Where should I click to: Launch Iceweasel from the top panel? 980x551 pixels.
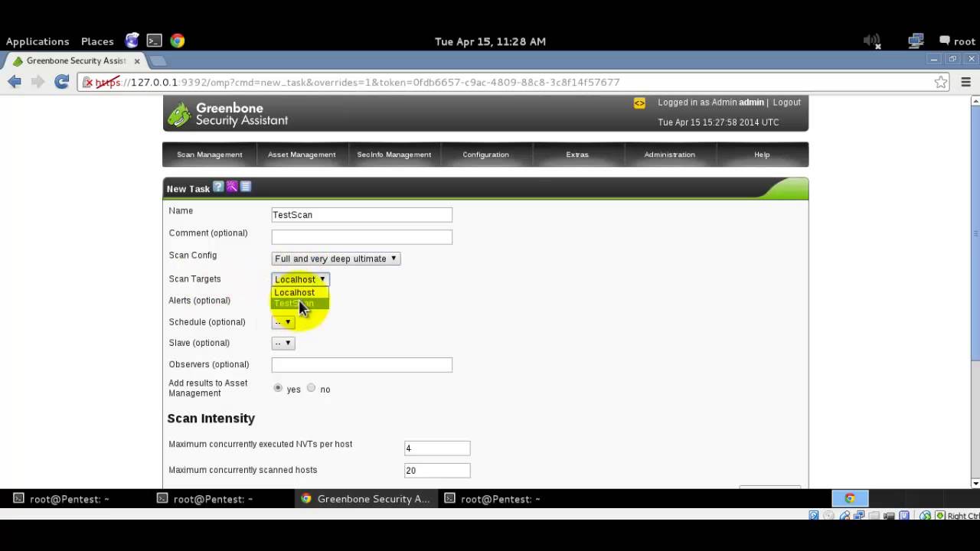coord(132,41)
